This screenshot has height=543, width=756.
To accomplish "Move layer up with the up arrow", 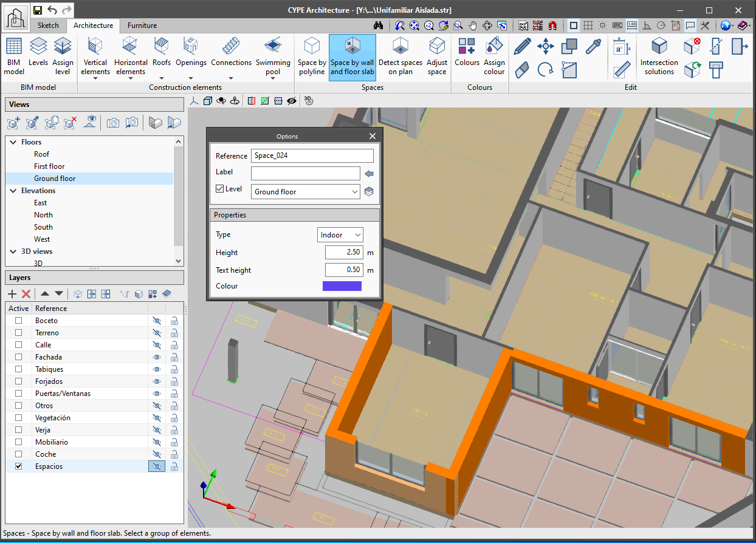I will [45, 294].
